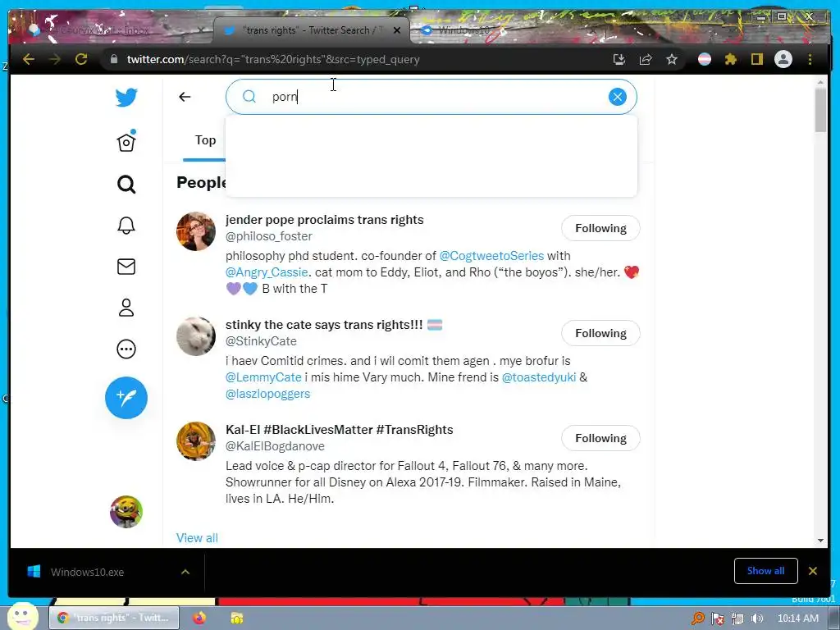Click the page scrollbar thumb
The height and width of the screenshot is (630, 840).
tap(820, 110)
